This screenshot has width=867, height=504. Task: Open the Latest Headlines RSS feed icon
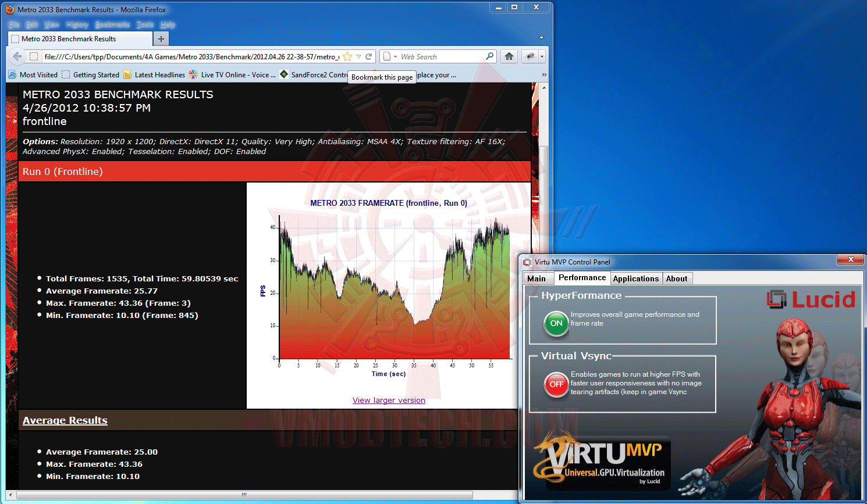coord(127,74)
